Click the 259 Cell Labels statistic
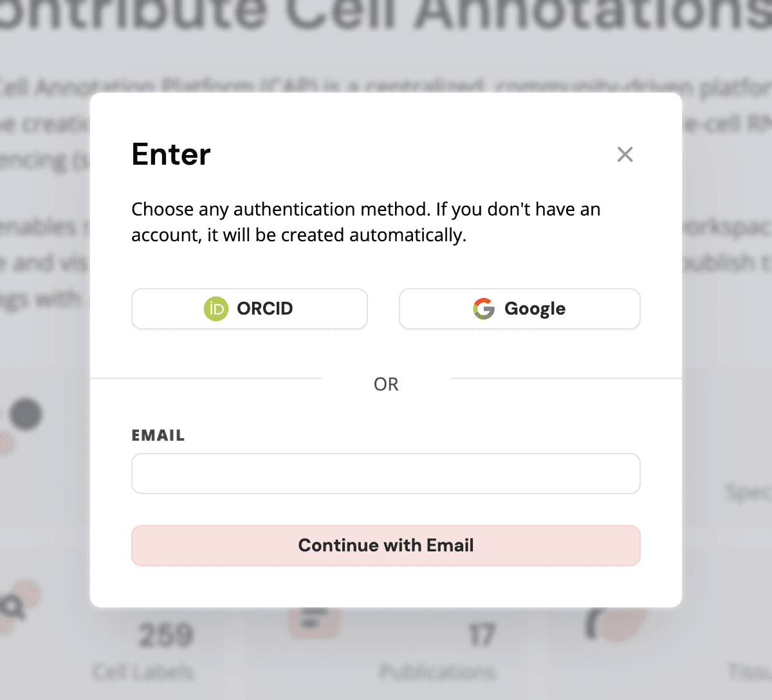The width and height of the screenshot is (772, 700). pyautogui.click(x=166, y=634)
